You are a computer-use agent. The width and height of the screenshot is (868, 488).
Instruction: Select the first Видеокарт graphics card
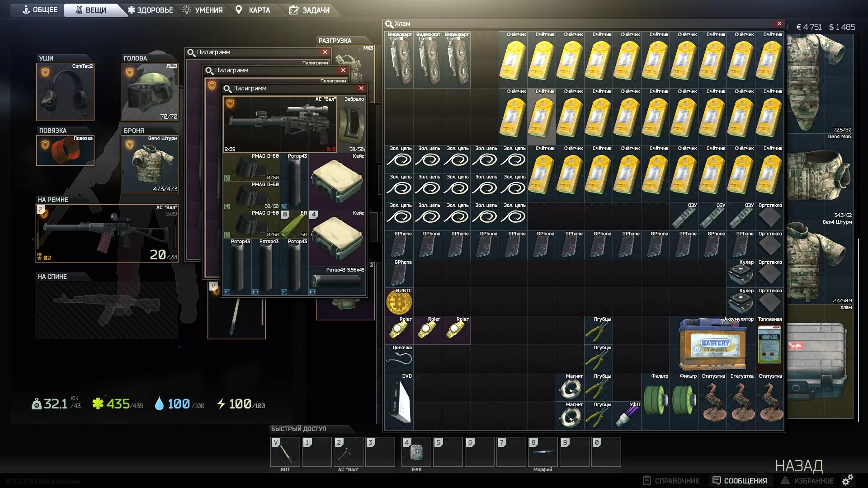400,60
